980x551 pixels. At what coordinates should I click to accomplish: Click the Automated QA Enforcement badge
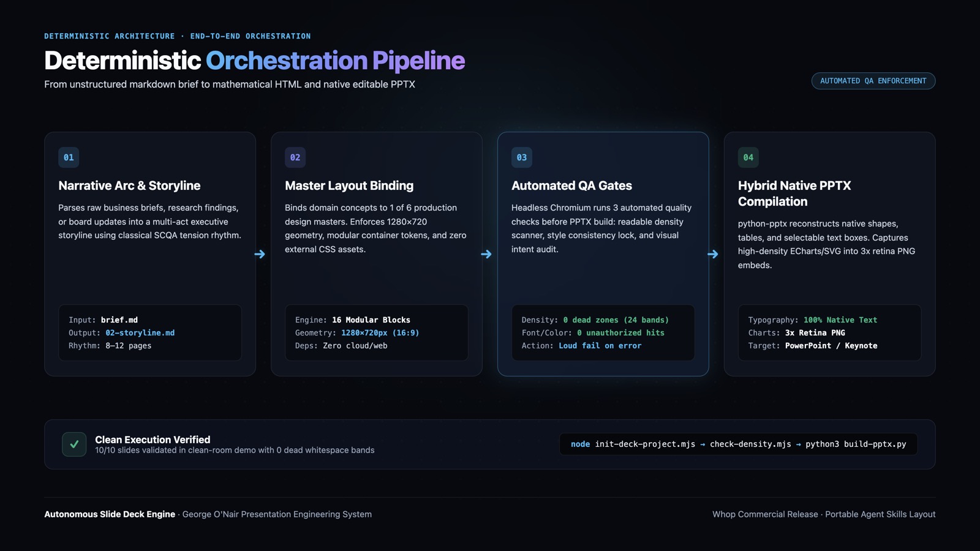(x=873, y=81)
